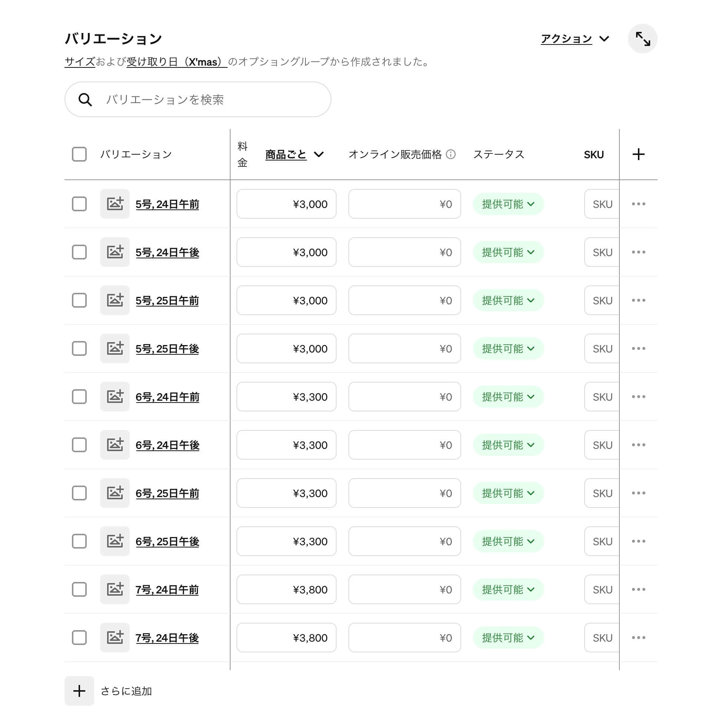Open the 受け取り日（X'mas） option group link
The image size is (728, 728).
[x=177, y=62]
